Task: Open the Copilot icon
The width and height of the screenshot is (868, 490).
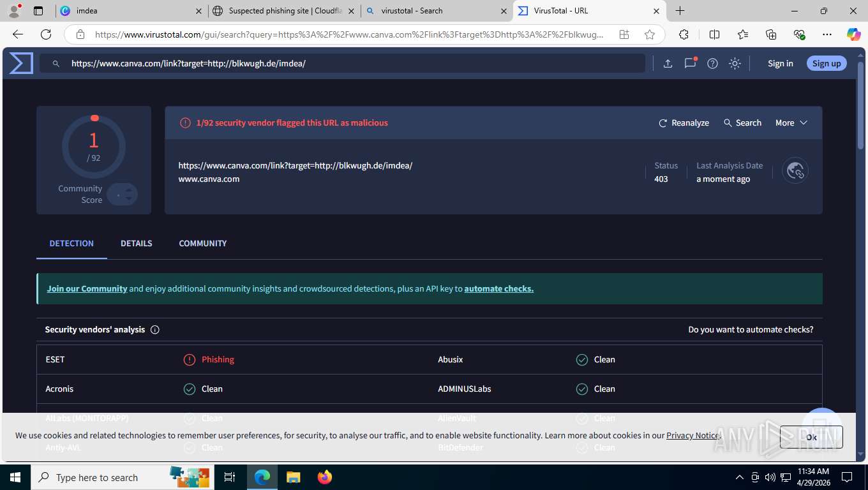Action: [854, 34]
